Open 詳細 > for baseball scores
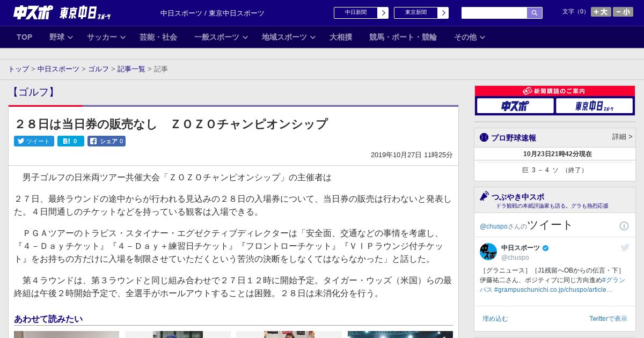The height and width of the screenshot is (338, 644). click(x=622, y=137)
